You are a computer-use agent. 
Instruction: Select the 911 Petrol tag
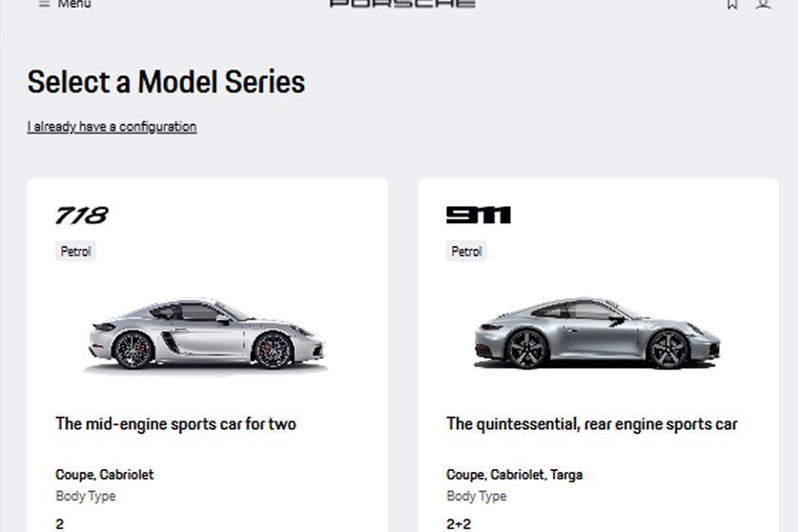tap(466, 252)
